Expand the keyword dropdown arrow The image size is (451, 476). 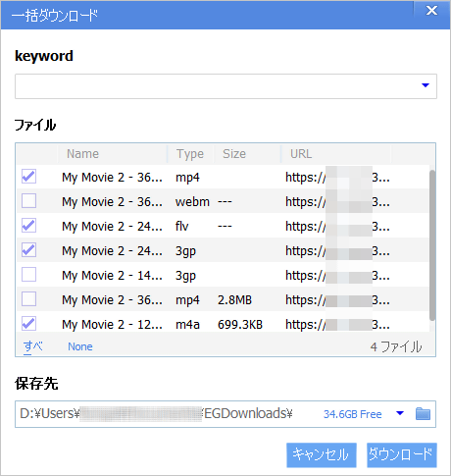pyautogui.click(x=426, y=85)
